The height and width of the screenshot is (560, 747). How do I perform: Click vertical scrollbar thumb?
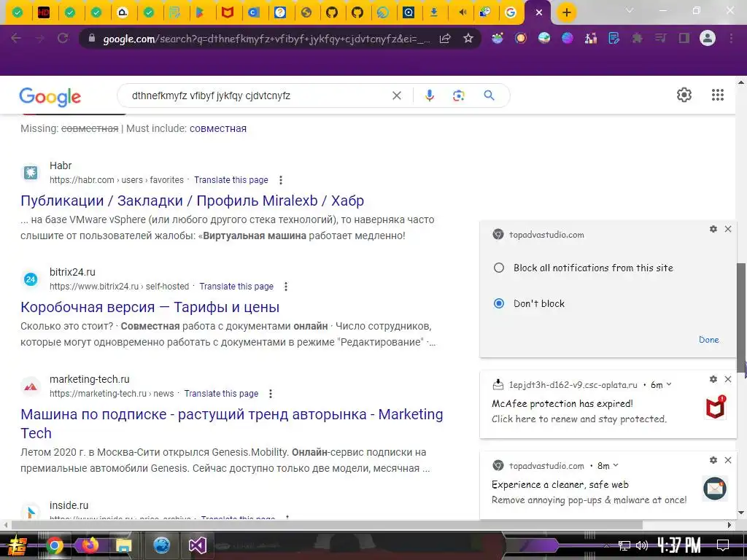pyautogui.click(x=741, y=318)
